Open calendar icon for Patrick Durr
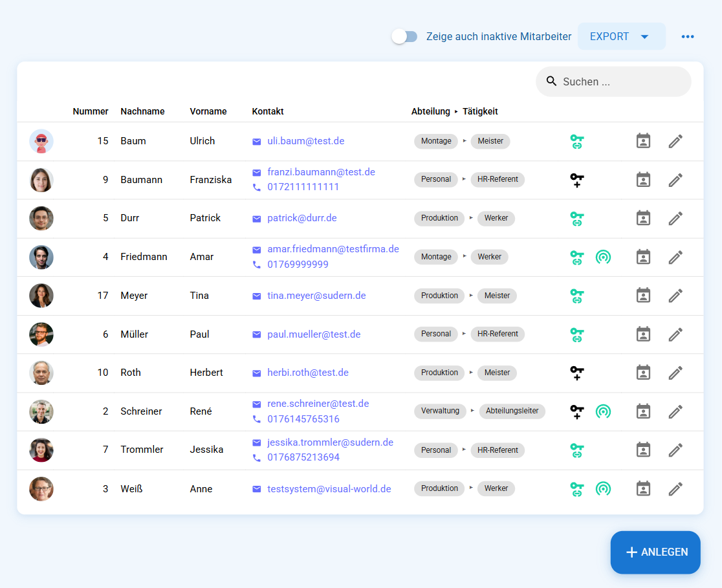The image size is (722, 588). pyautogui.click(x=643, y=218)
